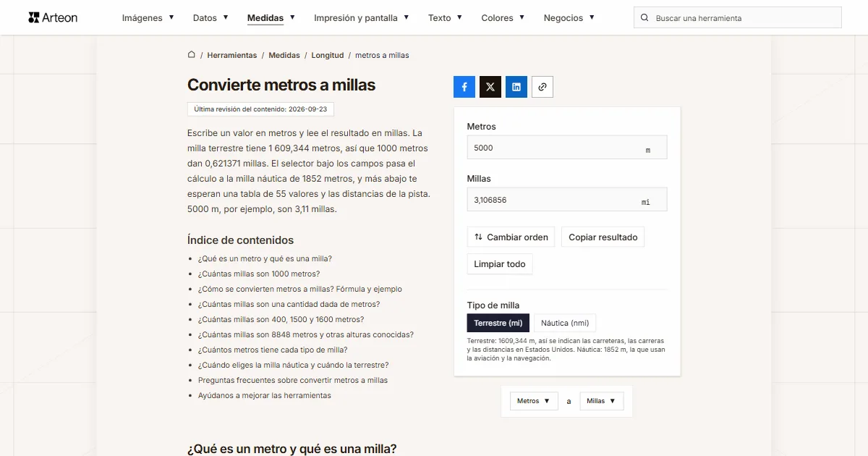Click Limpiar todo button
Image resolution: width=868 pixels, height=456 pixels.
pyautogui.click(x=500, y=264)
